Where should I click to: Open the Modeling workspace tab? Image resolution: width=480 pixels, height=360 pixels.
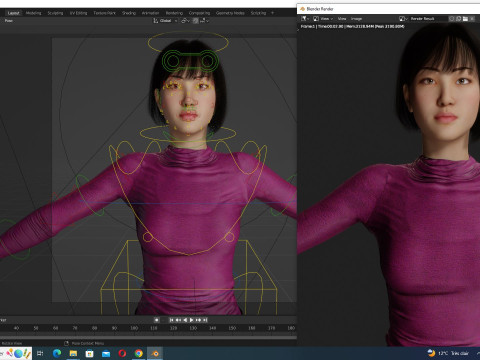tap(33, 13)
